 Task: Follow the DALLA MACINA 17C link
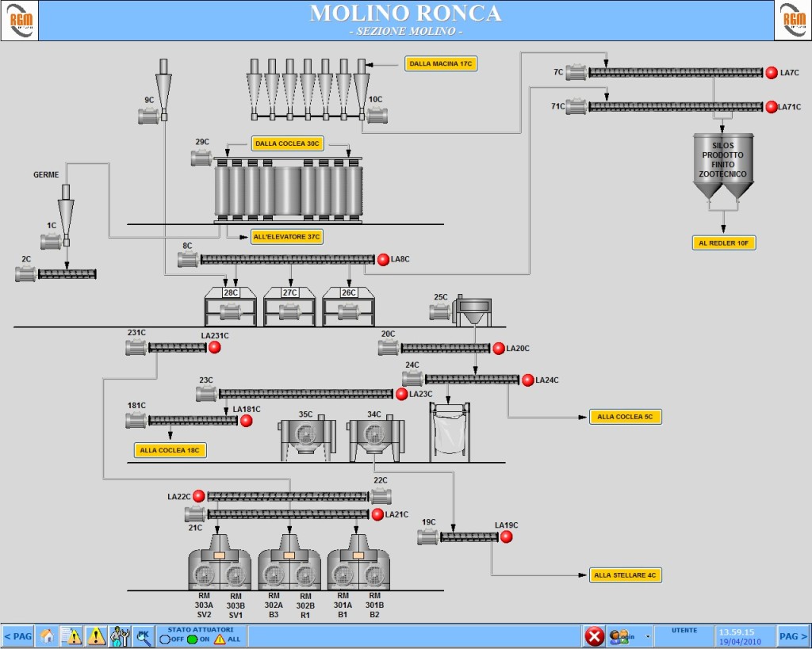point(441,63)
